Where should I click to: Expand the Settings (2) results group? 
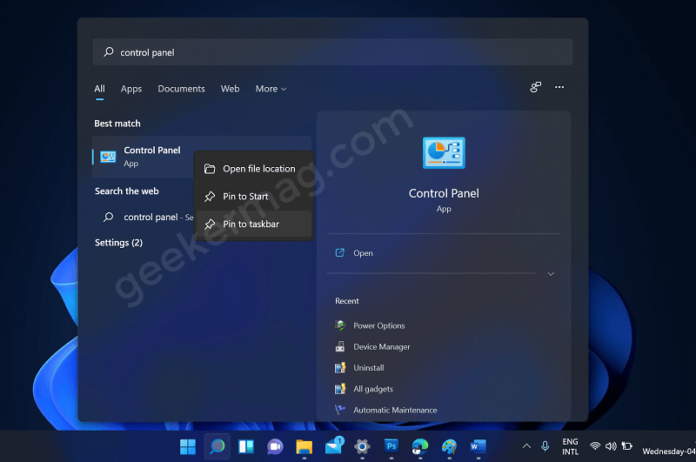pos(119,243)
